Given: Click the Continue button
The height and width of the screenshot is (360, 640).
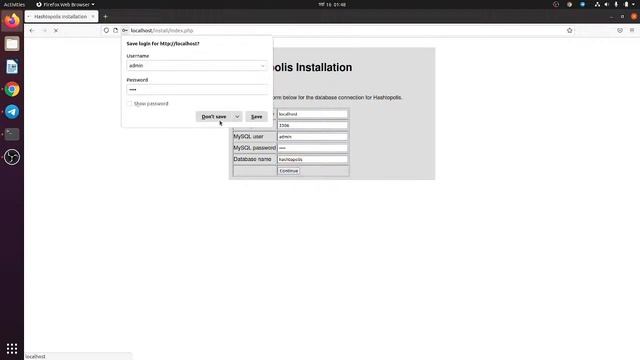Looking at the screenshot, I should coord(289,171).
